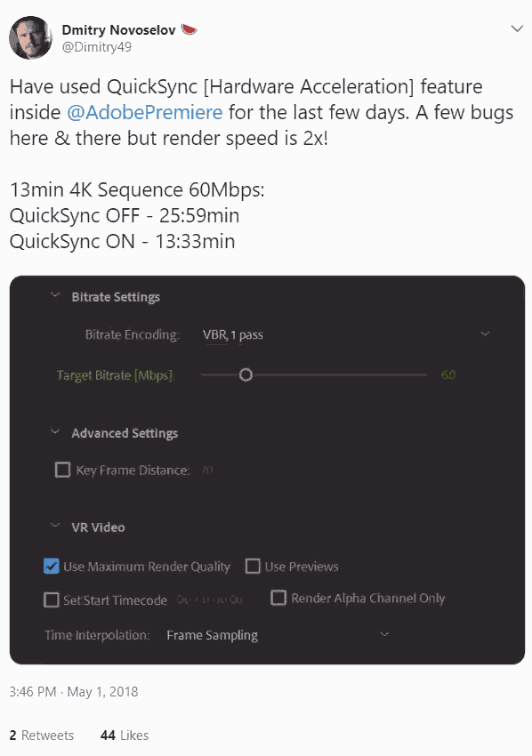Click the Target Bitrate slider handle
Image resolution: width=532 pixels, height=756 pixels.
(246, 374)
